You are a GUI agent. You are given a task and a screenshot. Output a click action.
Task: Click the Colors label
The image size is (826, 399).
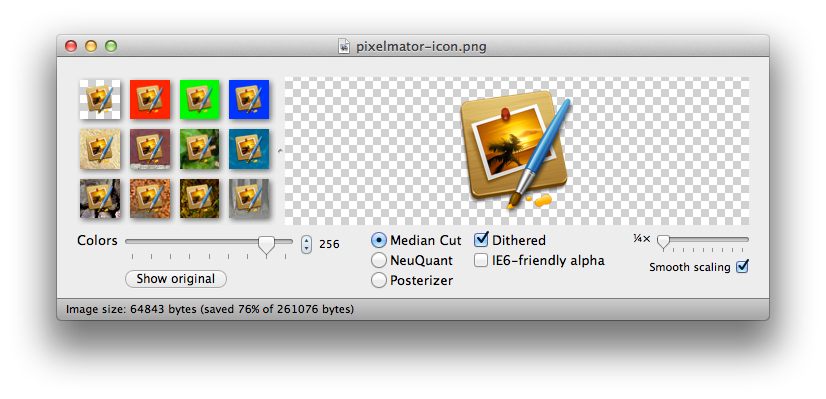97,240
